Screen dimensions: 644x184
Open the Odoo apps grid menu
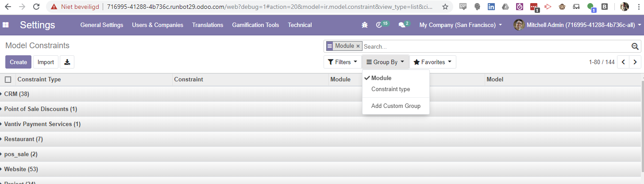(x=6, y=25)
